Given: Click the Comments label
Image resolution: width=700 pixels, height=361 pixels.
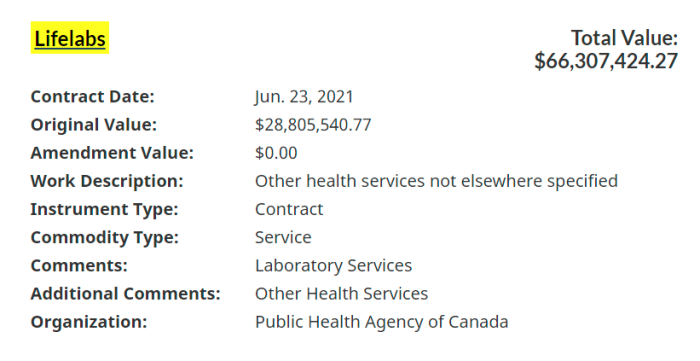Looking at the screenshot, I should point(79,266).
